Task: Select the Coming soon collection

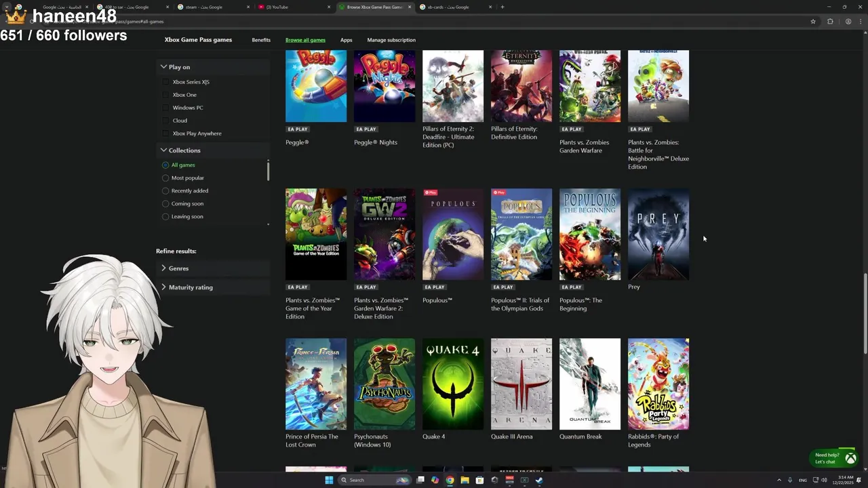Action: 165,203
